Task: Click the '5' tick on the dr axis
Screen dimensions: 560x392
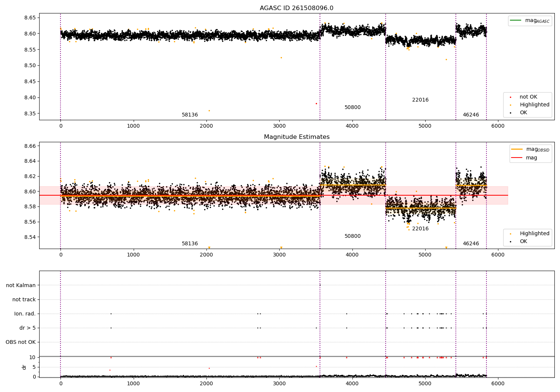Action: tap(34, 367)
